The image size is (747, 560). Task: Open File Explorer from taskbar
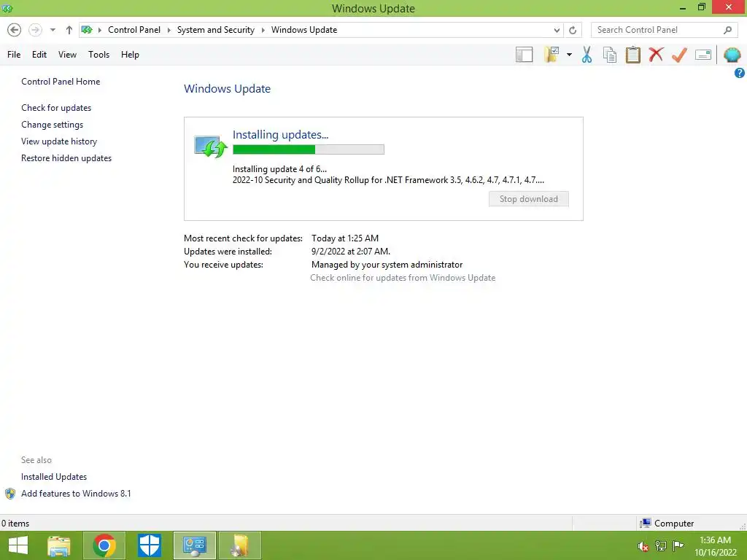[x=59, y=545]
